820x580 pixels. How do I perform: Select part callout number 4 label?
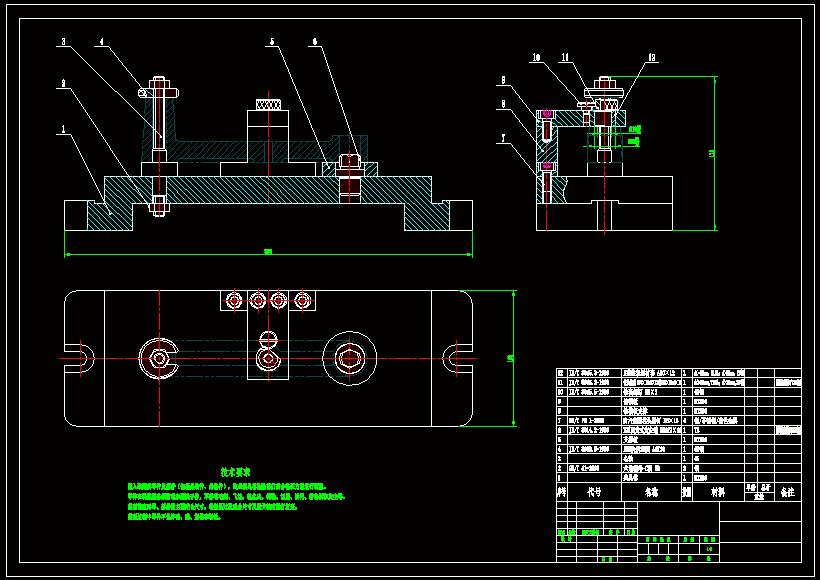click(101, 42)
